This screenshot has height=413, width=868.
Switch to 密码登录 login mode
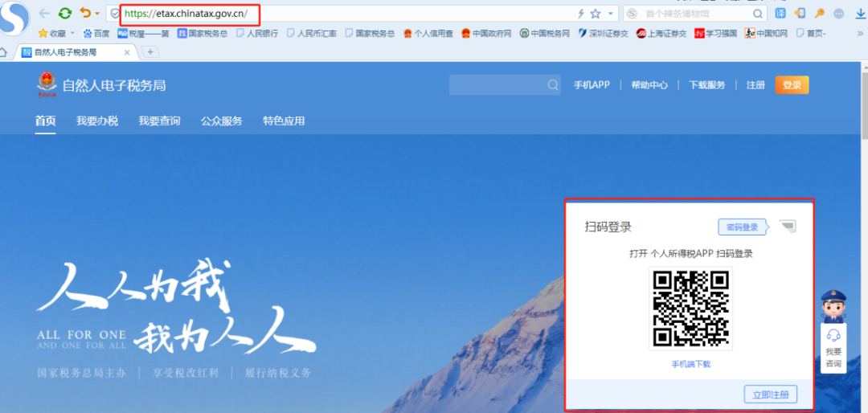click(x=743, y=227)
